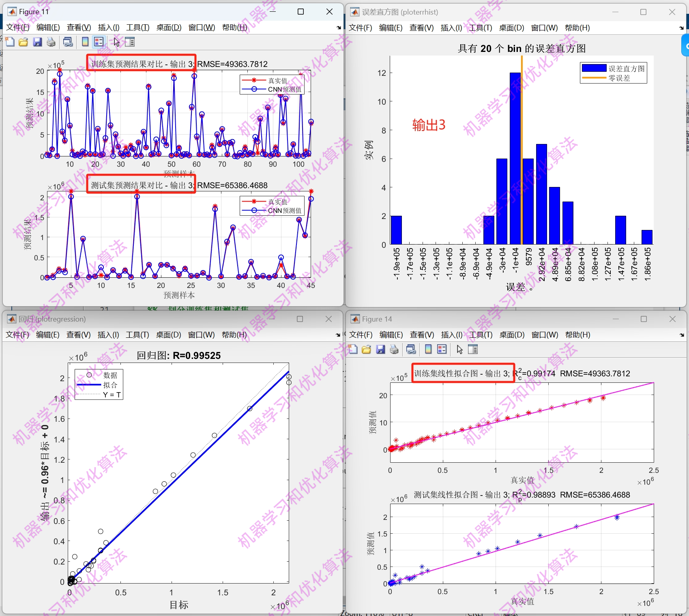Screen dimensions: 689x616
Task: Open file via folder icon in Figure 14
Action: [x=367, y=349]
